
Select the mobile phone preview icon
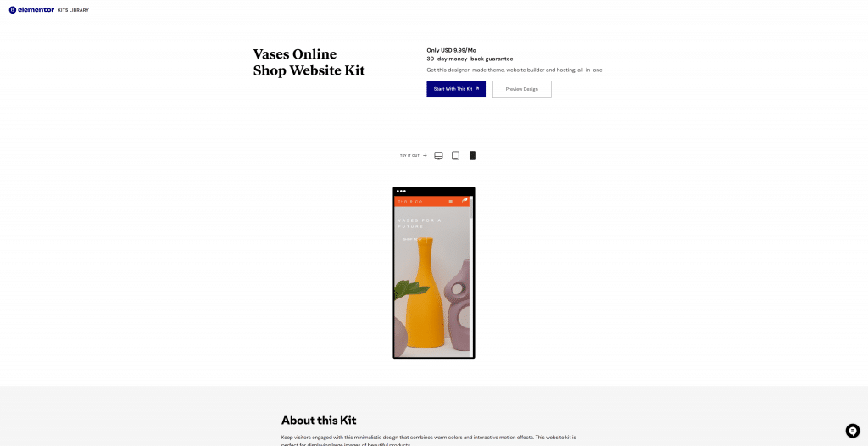(x=472, y=156)
